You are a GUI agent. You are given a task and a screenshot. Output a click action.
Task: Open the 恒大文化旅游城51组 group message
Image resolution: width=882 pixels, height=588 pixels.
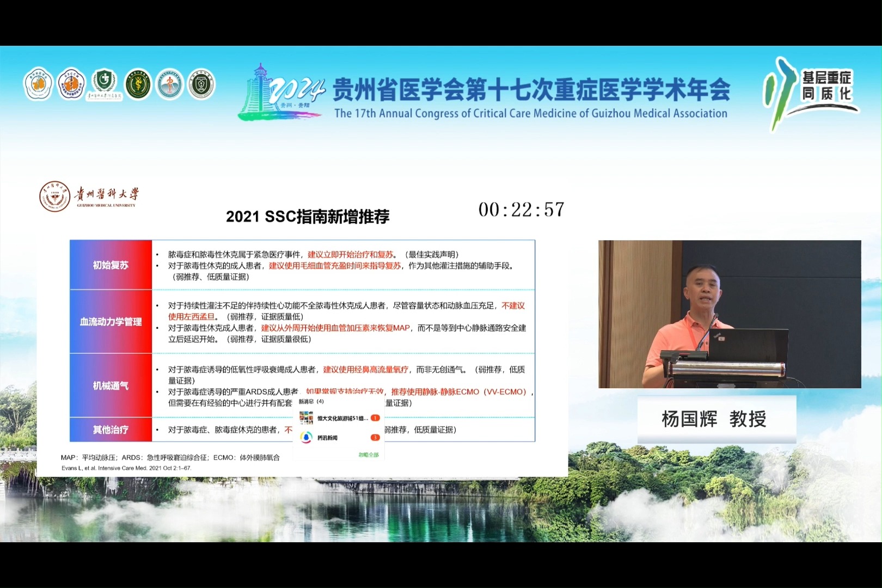339,418
